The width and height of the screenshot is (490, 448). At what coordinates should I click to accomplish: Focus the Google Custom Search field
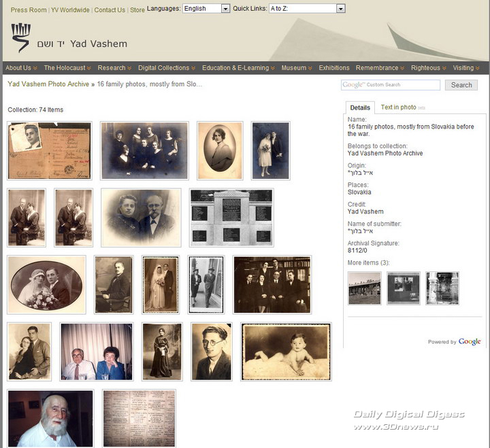point(391,85)
